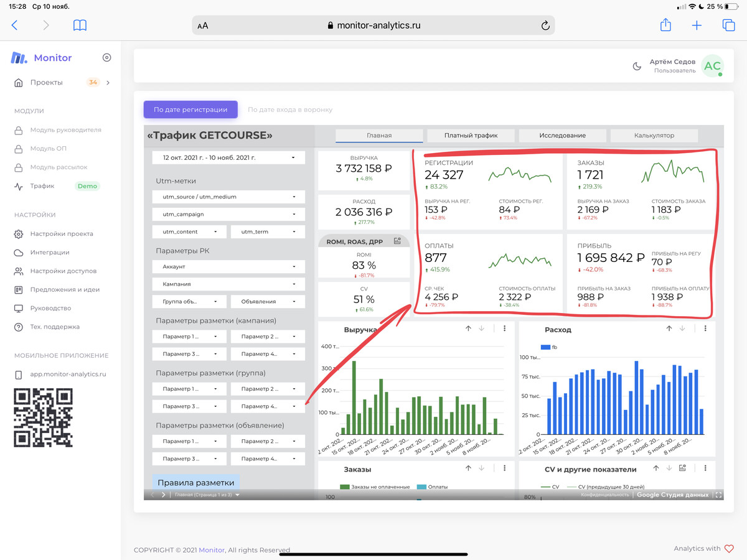Switch to Платный трафик tab
The width and height of the screenshot is (747, 560).
tap(471, 136)
